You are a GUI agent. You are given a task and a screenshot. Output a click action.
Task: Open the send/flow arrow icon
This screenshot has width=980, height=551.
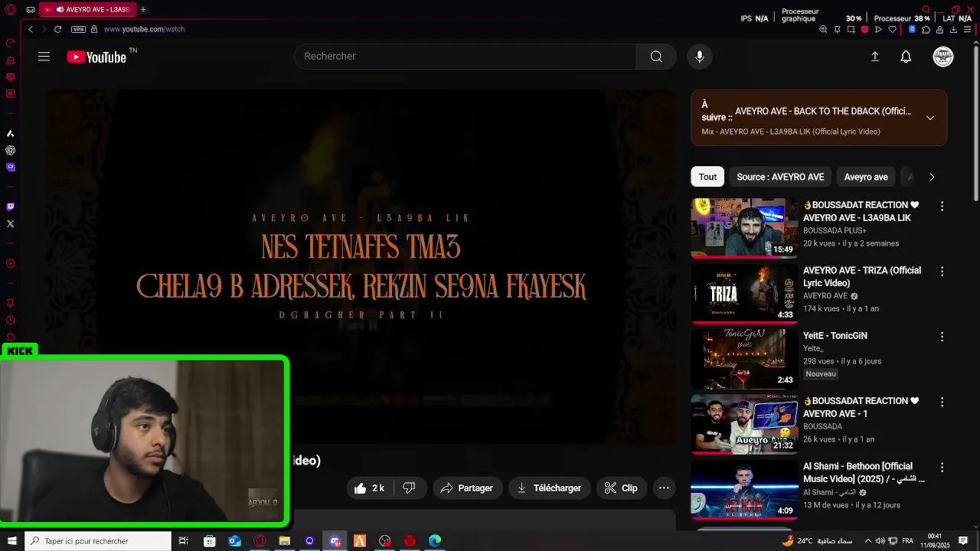(x=878, y=29)
